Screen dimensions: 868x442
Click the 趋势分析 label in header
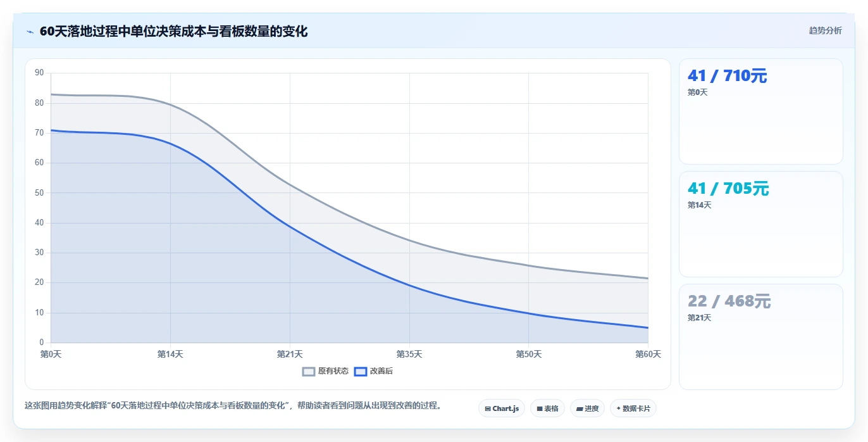pos(825,30)
